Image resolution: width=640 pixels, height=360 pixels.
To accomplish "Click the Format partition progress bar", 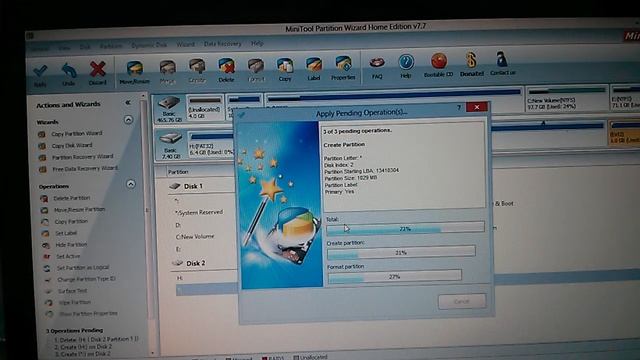I will click(395, 276).
